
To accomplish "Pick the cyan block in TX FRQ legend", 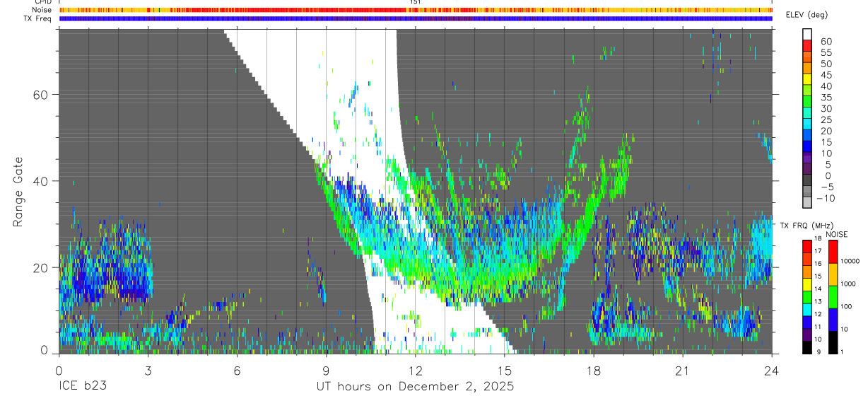I will 807,310.
